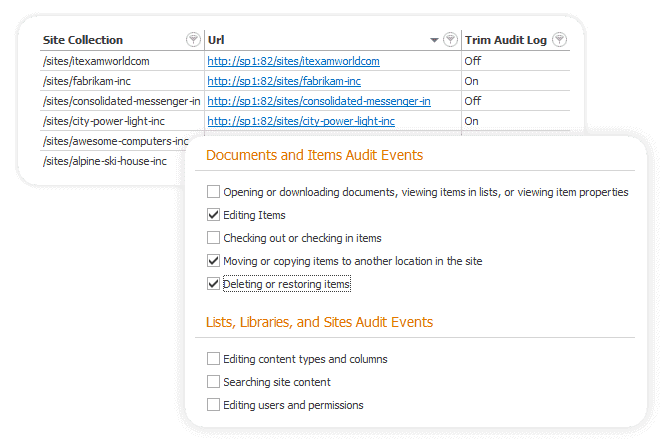Enable checking out or checking in items
This screenshot has height=448, width=668.
(x=213, y=238)
